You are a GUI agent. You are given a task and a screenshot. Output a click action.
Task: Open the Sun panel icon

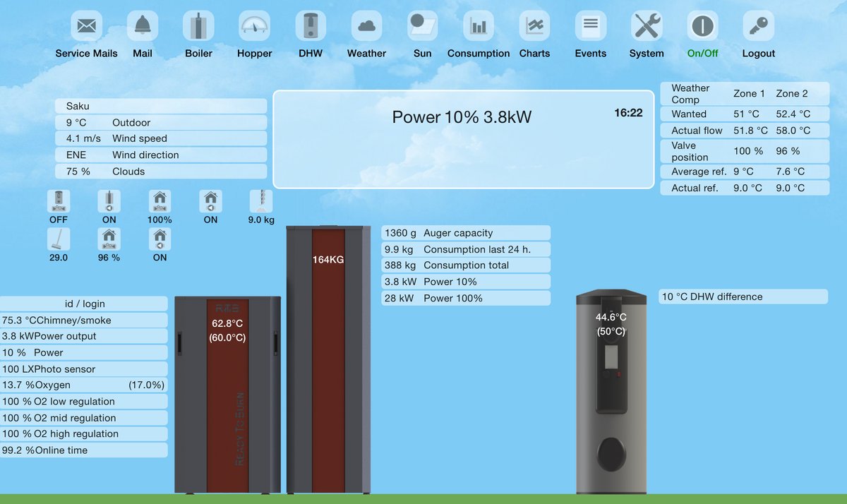coord(422,27)
